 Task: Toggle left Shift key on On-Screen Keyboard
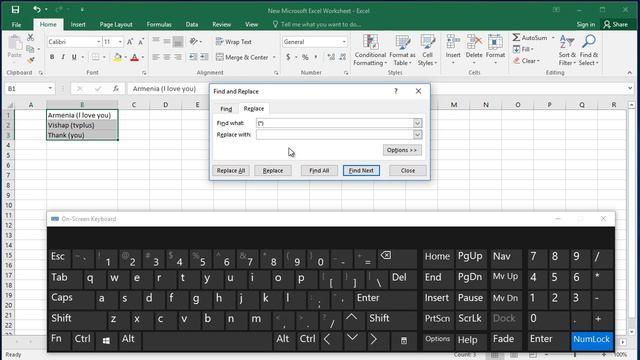point(77,319)
